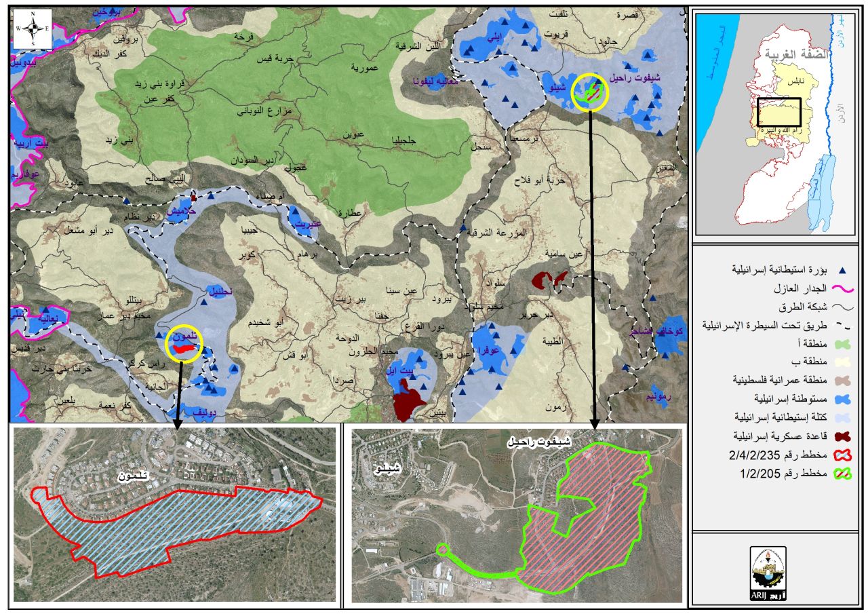Select the yellow circle around Shvut Rachel

tap(589, 92)
